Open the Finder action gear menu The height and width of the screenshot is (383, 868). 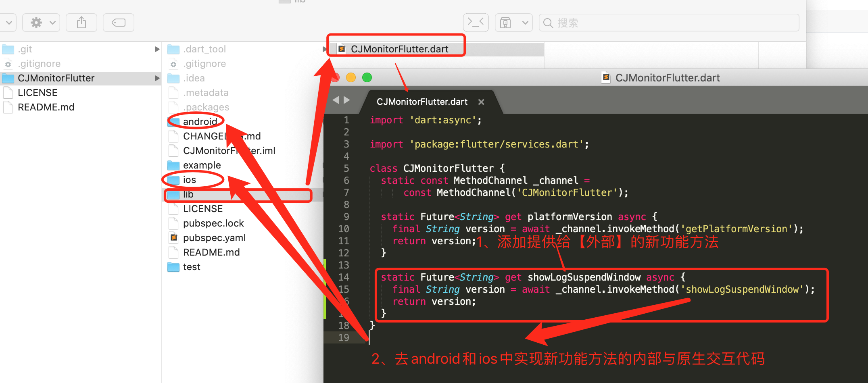point(41,23)
